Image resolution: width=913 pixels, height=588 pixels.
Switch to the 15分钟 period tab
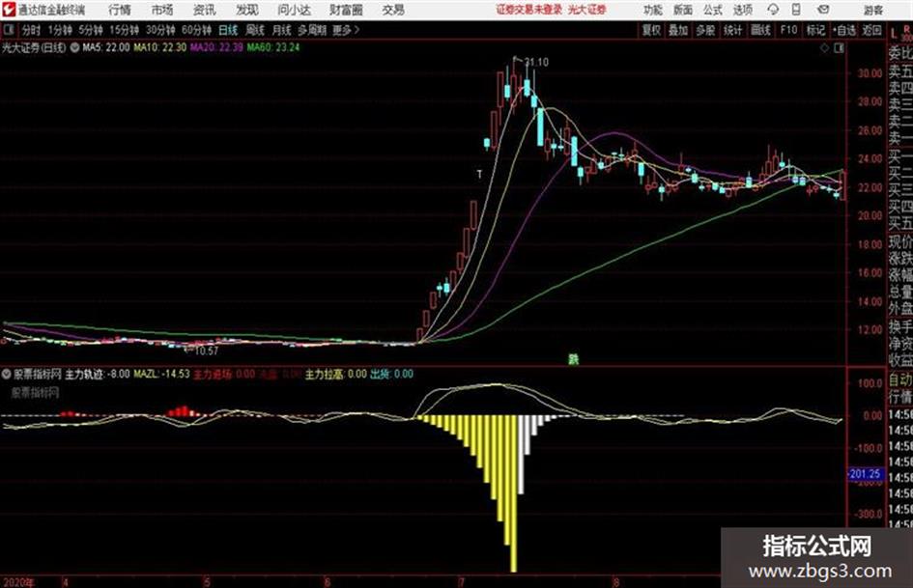tap(125, 30)
